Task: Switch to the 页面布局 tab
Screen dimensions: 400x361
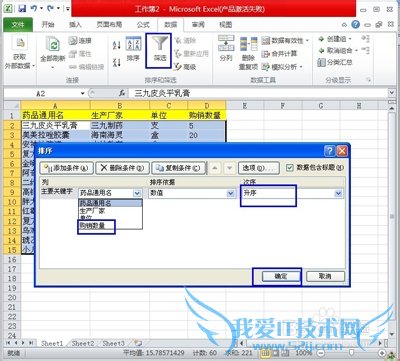Action: coord(109,25)
